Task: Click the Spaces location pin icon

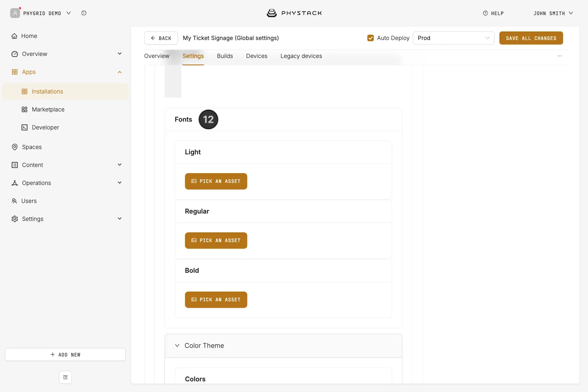Action: [x=15, y=147]
